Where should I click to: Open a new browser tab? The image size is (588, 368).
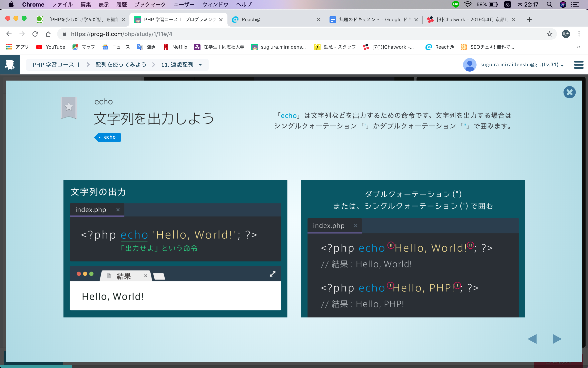pos(529,20)
